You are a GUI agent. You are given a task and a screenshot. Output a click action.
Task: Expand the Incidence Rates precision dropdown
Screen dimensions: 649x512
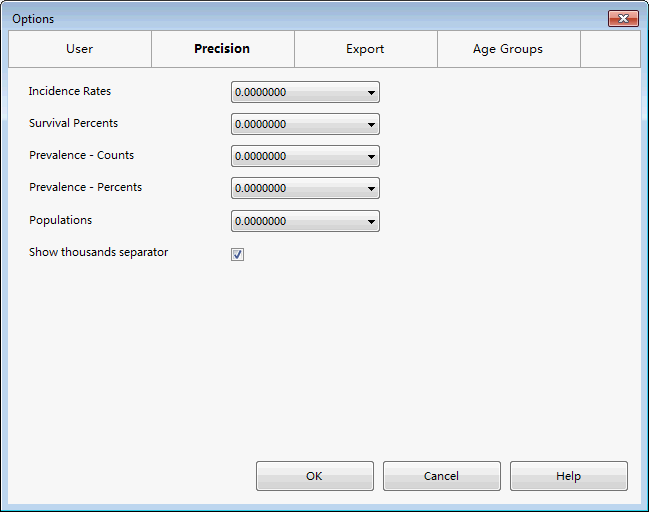tap(305, 93)
